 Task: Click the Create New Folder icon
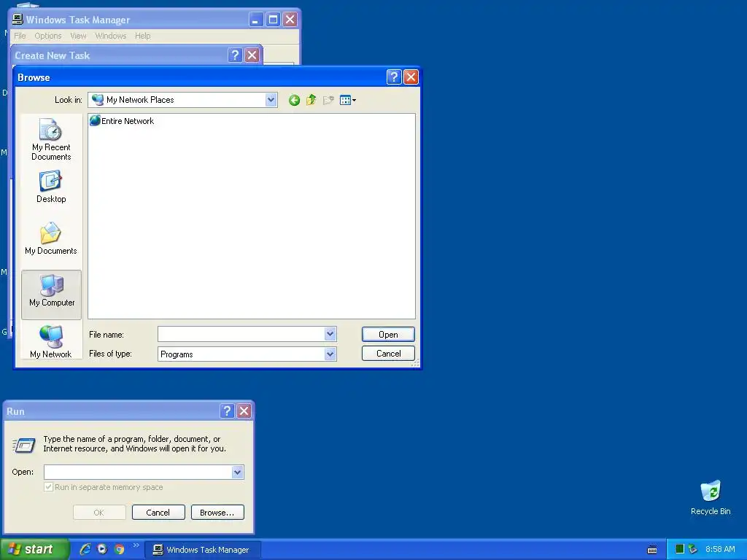328,100
